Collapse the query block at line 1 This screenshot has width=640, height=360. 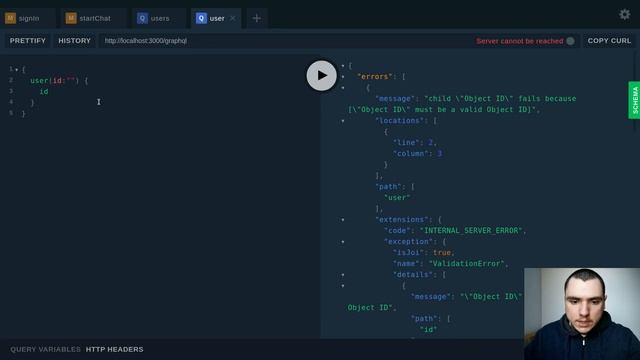point(17,70)
